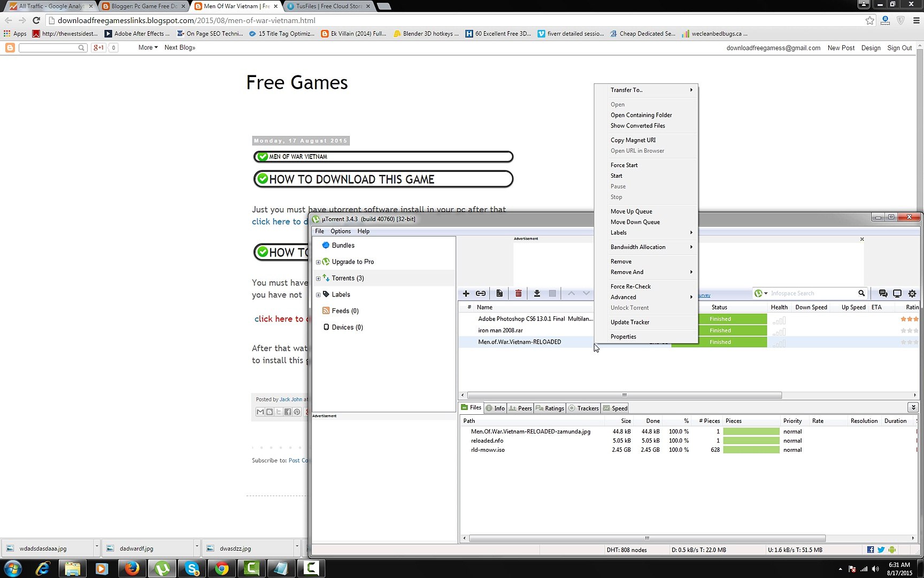Image resolution: width=924 pixels, height=578 pixels.
Task: Open the Advanced submenu in context menu
Action: [x=646, y=297]
